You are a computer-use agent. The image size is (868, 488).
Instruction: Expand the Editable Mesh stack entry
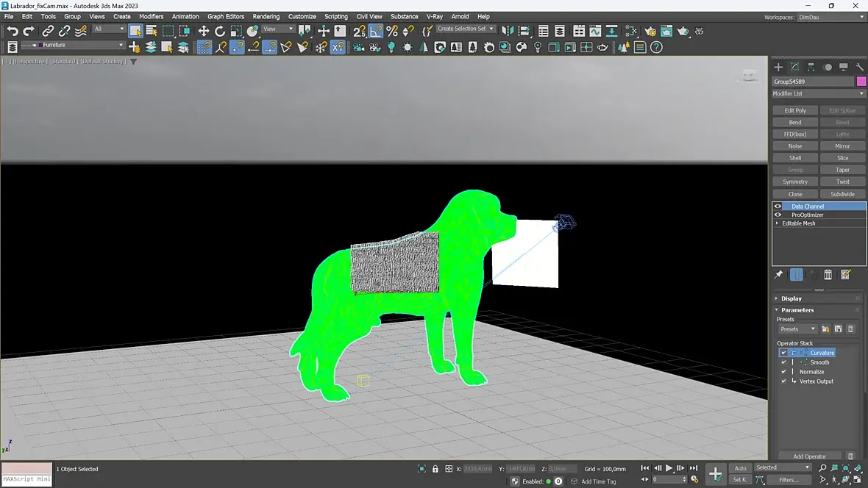tap(778, 223)
